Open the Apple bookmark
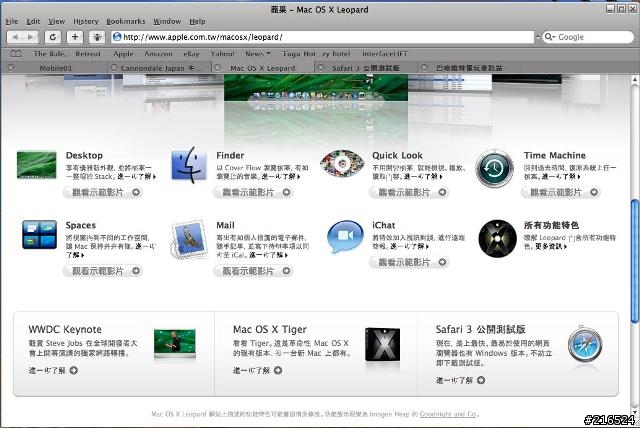The image size is (640, 428). 123,53
